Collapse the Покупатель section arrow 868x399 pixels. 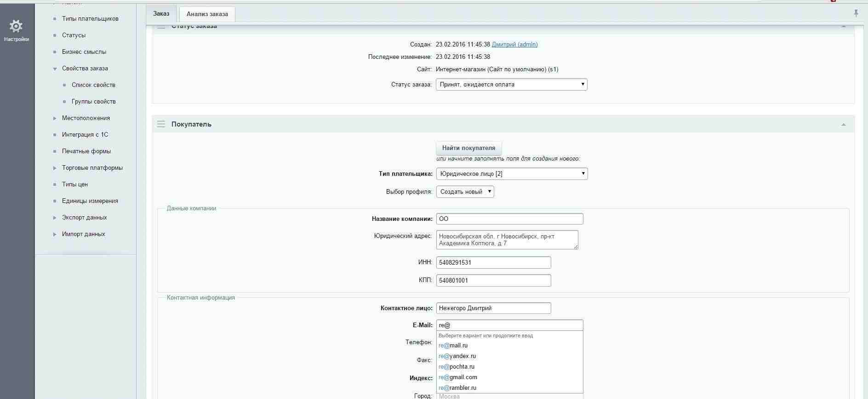pyautogui.click(x=844, y=125)
